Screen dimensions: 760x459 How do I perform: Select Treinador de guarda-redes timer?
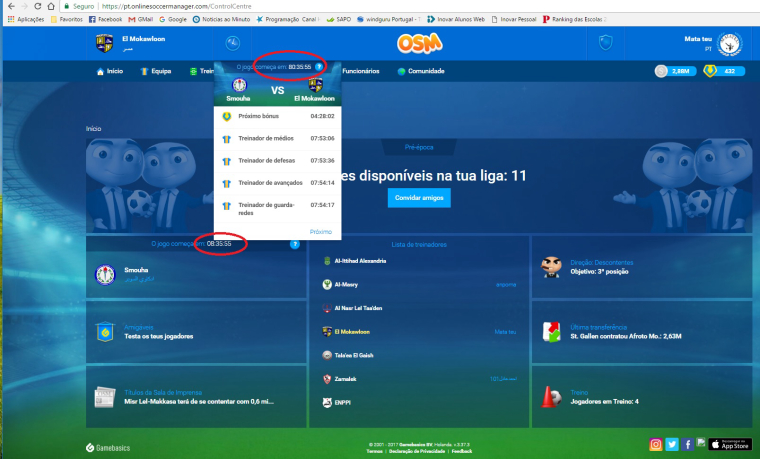(x=277, y=208)
